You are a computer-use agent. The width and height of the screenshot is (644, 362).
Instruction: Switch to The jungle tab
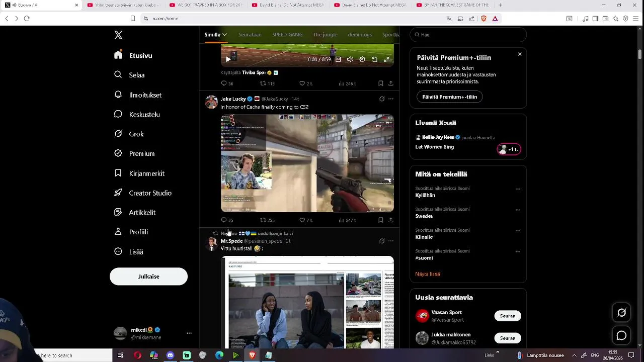click(x=325, y=35)
